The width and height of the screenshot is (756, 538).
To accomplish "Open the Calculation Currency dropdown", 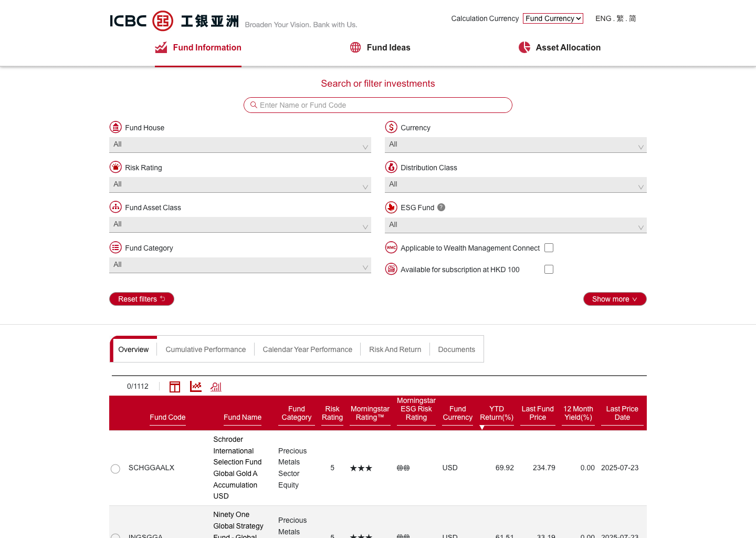I will click(553, 18).
